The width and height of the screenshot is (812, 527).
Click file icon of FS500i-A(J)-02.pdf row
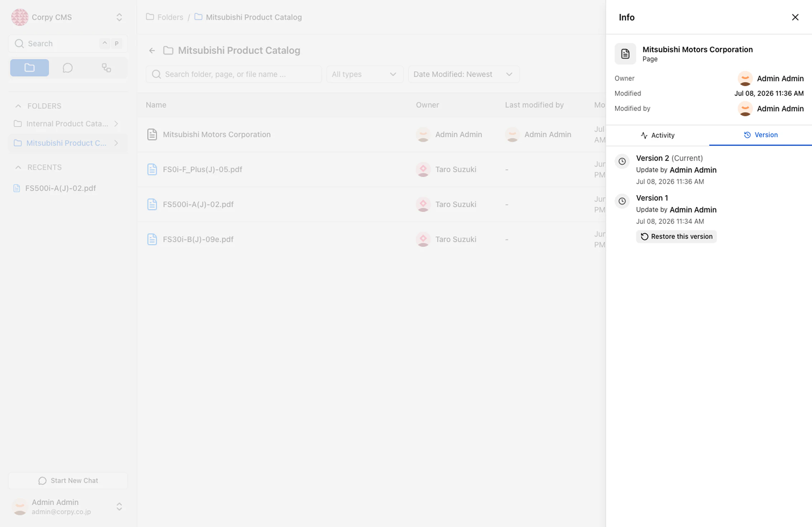(x=152, y=204)
